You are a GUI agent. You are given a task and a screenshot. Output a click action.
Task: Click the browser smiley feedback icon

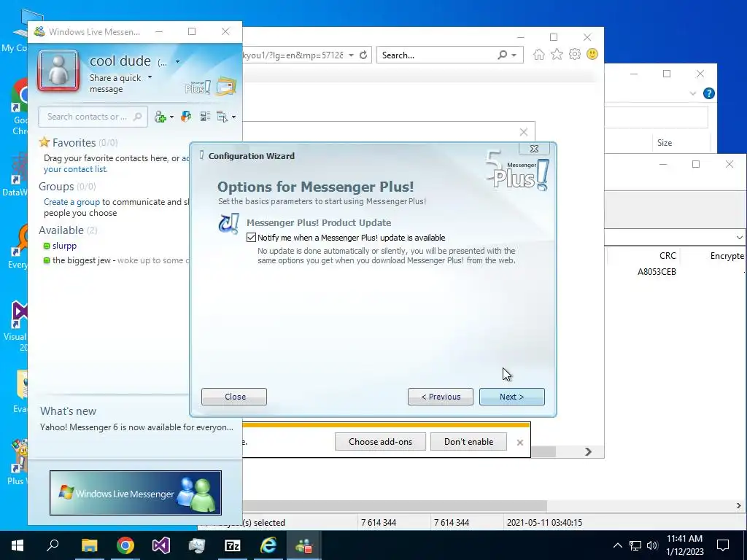pyautogui.click(x=592, y=54)
